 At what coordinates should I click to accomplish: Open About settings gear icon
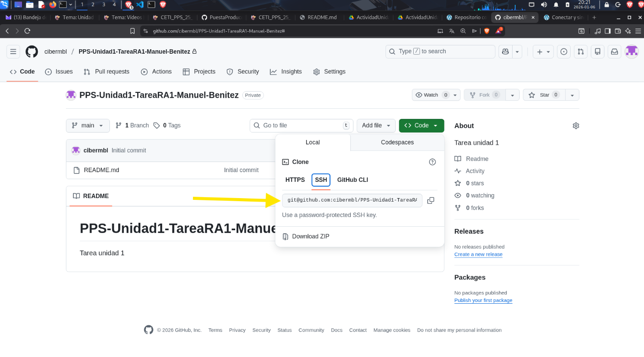(576, 126)
